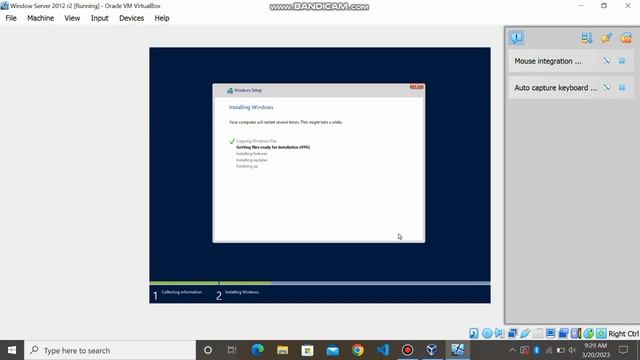The image size is (640, 360).
Task: Launch Microsoft Edge from the taskbar
Action: pyautogui.click(x=257, y=350)
